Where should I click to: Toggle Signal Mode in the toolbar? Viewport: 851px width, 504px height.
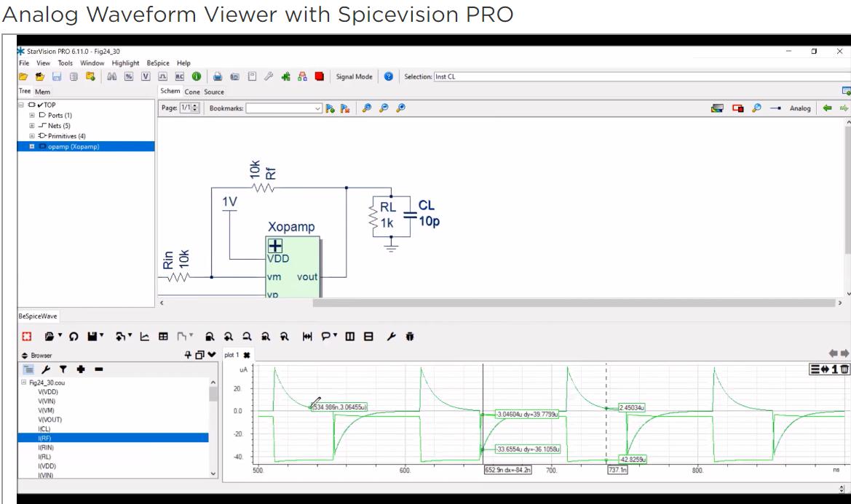pyautogui.click(x=354, y=76)
